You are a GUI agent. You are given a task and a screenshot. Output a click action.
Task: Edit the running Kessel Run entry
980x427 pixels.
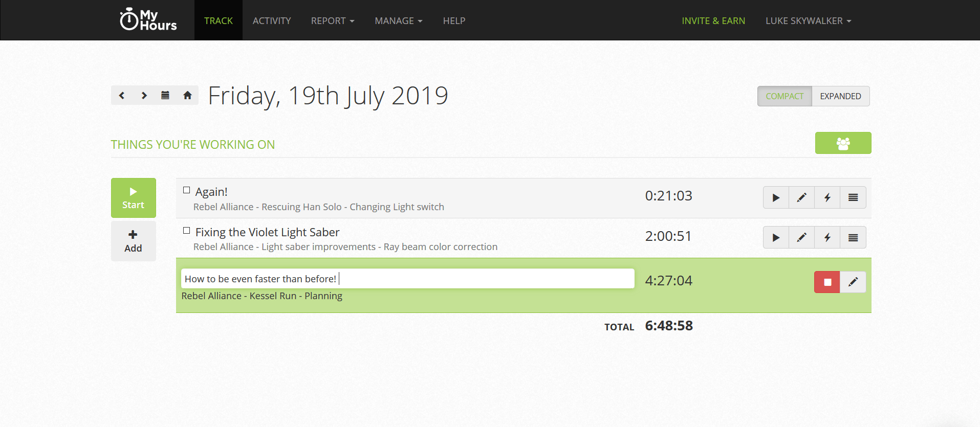click(x=853, y=282)
